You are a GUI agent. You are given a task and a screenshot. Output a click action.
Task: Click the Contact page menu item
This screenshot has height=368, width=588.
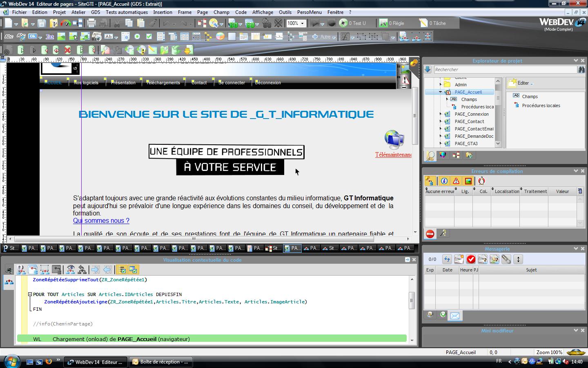tap(199, 83)
